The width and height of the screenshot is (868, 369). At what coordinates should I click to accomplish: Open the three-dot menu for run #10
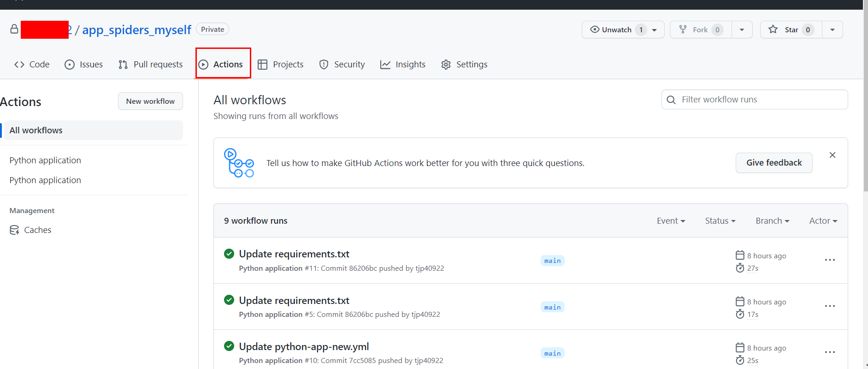(830, 352)
